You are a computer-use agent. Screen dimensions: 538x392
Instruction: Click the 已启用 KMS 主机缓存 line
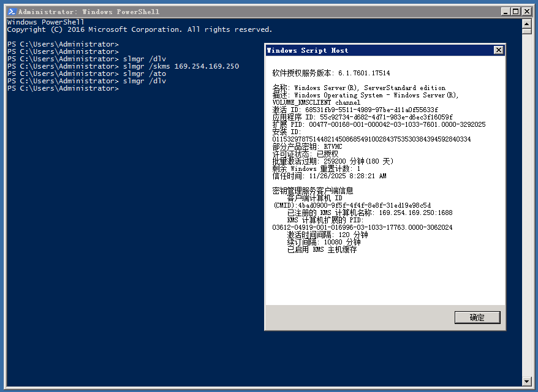(x=322, y=250)
